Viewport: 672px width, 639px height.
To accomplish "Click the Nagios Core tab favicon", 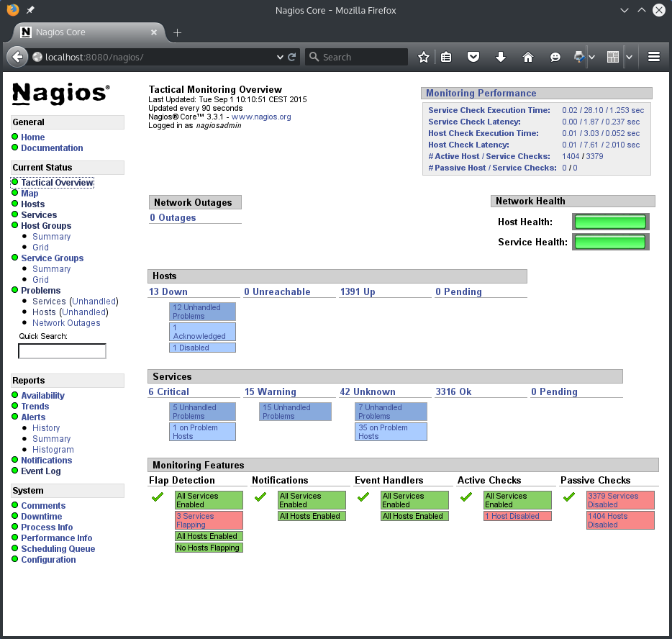I will coord(26,32).
